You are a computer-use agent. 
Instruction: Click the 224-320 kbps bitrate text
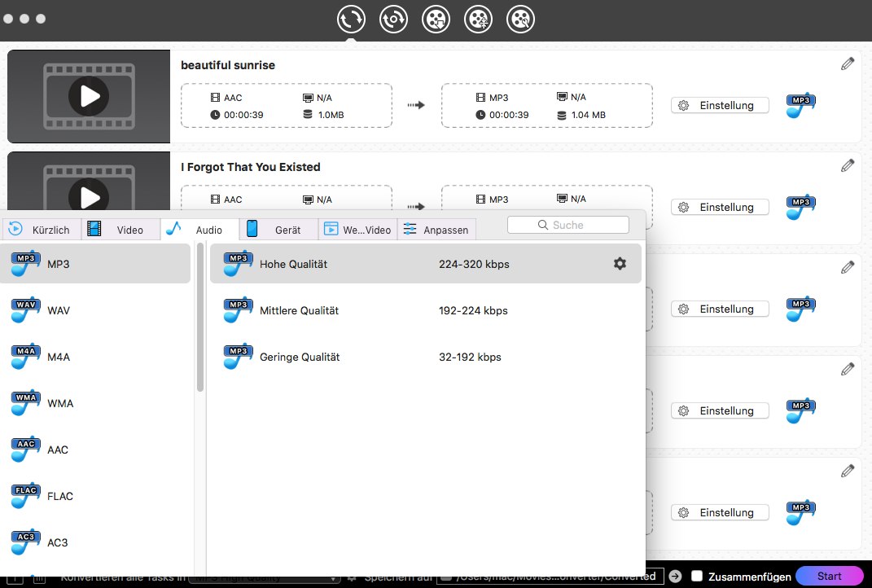point(474,264)
